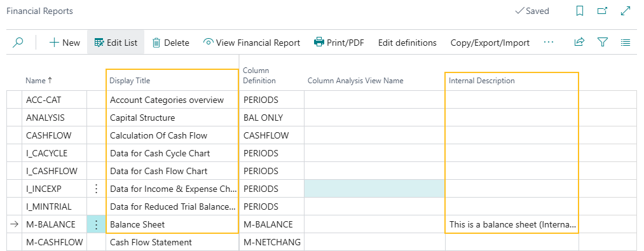
Task: Click 'Data for Reduced Trial Balance' cell
Action: [172, 207]
